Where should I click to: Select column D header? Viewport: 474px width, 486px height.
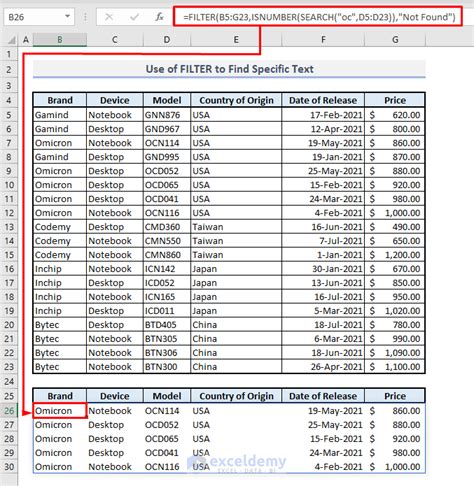167,40
